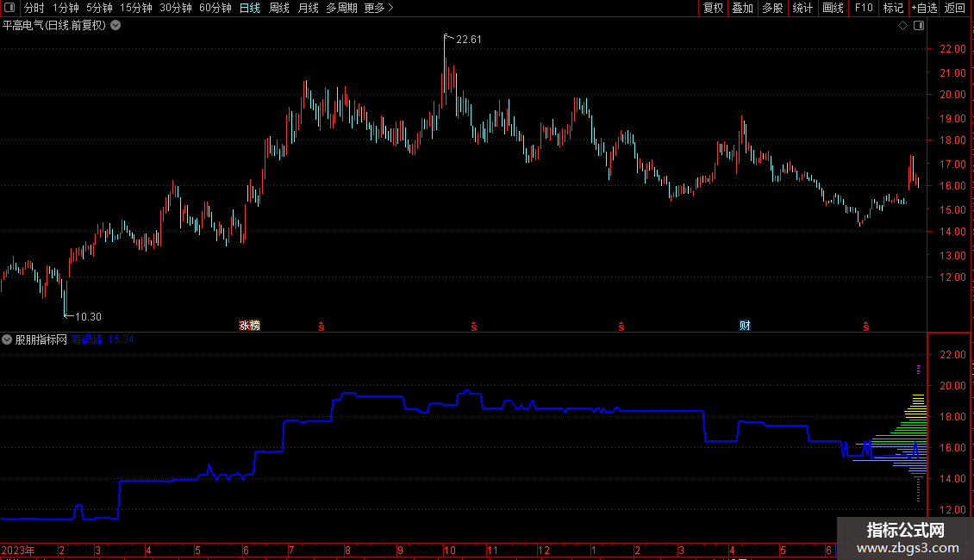This screenshot has height=560, width=974.
Task: Open F10 company info
Action: pyautogui.click(x=864, y=8)
